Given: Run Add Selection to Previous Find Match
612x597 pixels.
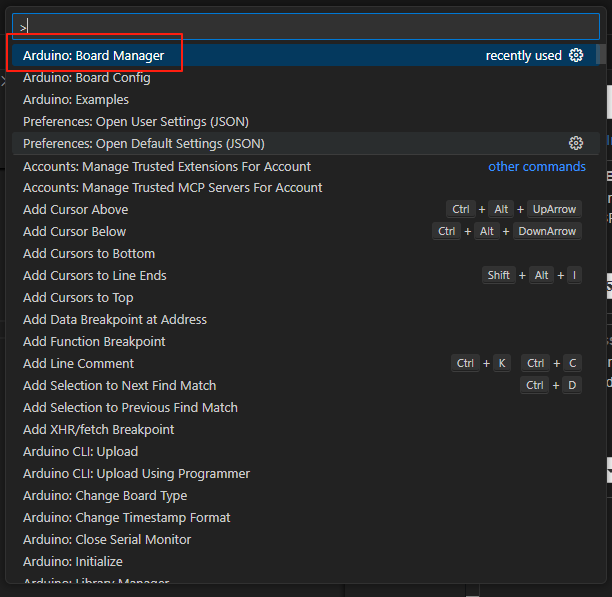Looking at the screenshot, I should (306, 407).
